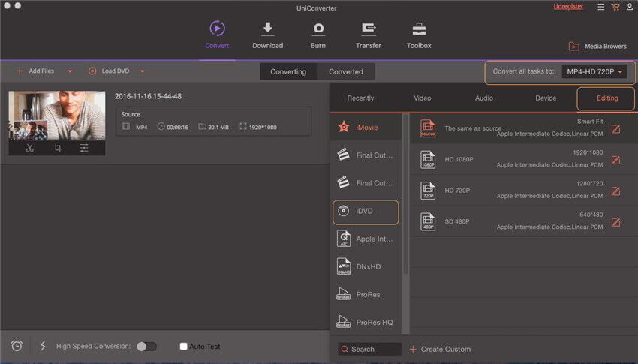Select the Audio format tab
This screenshot has height=364, width=638.
[484, 98]
